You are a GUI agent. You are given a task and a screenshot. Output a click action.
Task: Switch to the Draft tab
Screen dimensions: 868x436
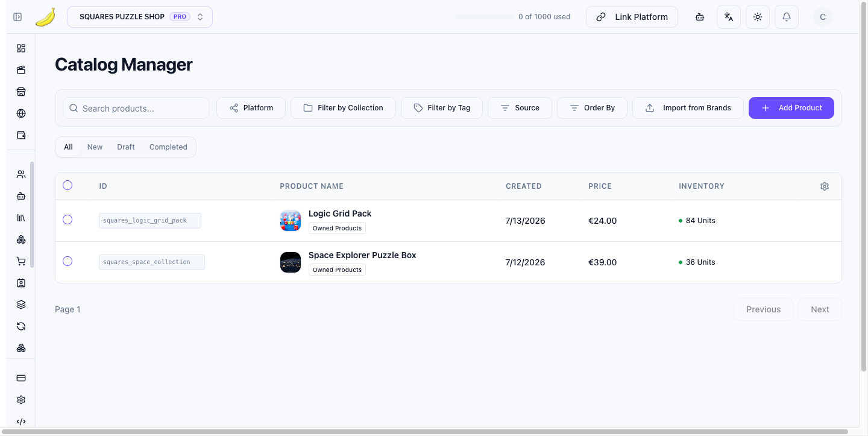pos(126,147)
